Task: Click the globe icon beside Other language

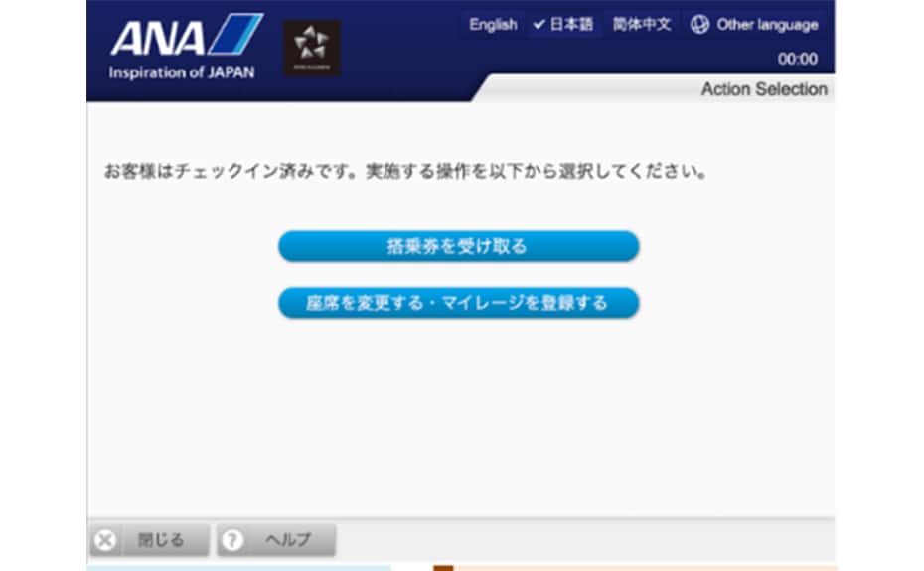Action: [x=699, y=25]
